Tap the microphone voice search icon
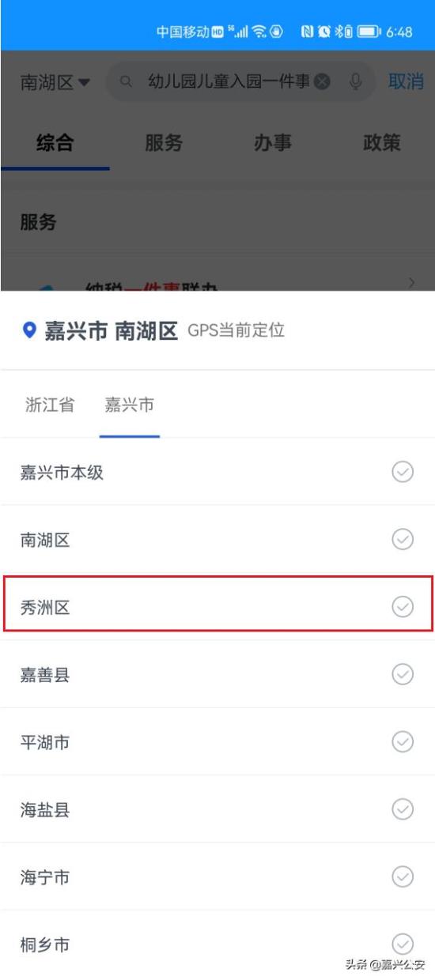Image resolution: width=435 pixels, height=980 pixels. pos(356,82)
